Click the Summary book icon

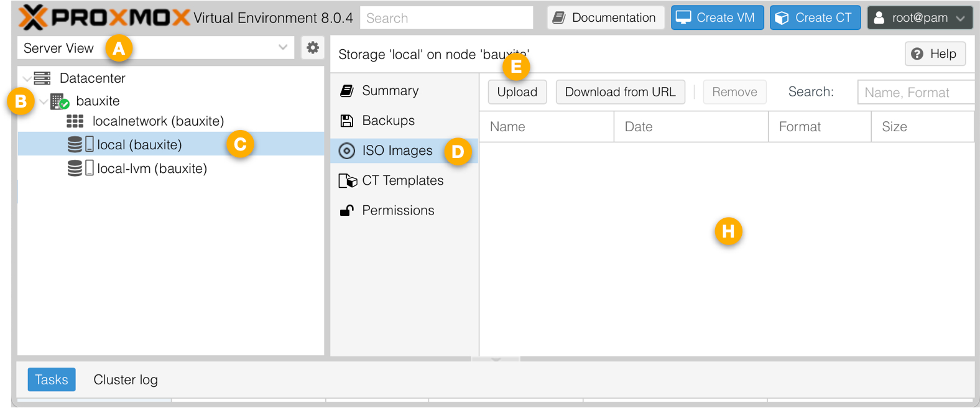coord(347,91)
